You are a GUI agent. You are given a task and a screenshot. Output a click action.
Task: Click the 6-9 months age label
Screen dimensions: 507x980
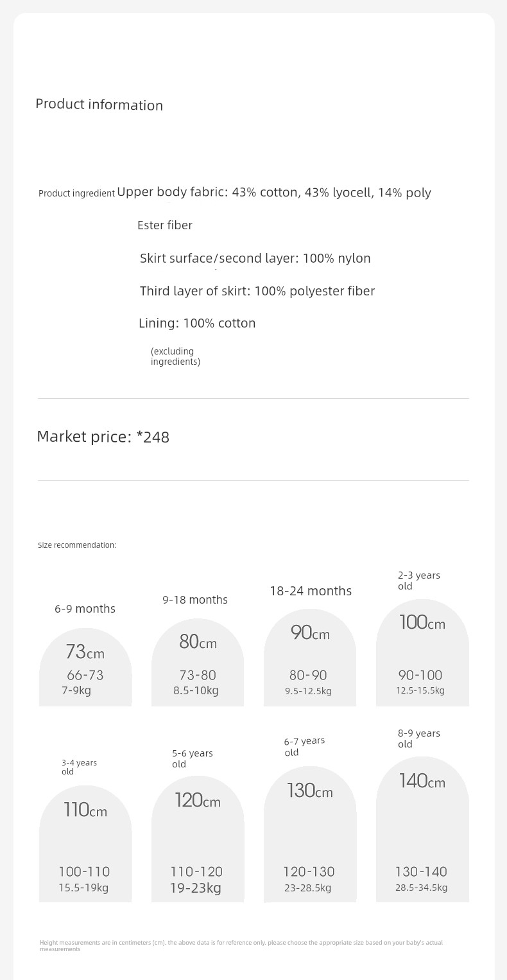85,609
